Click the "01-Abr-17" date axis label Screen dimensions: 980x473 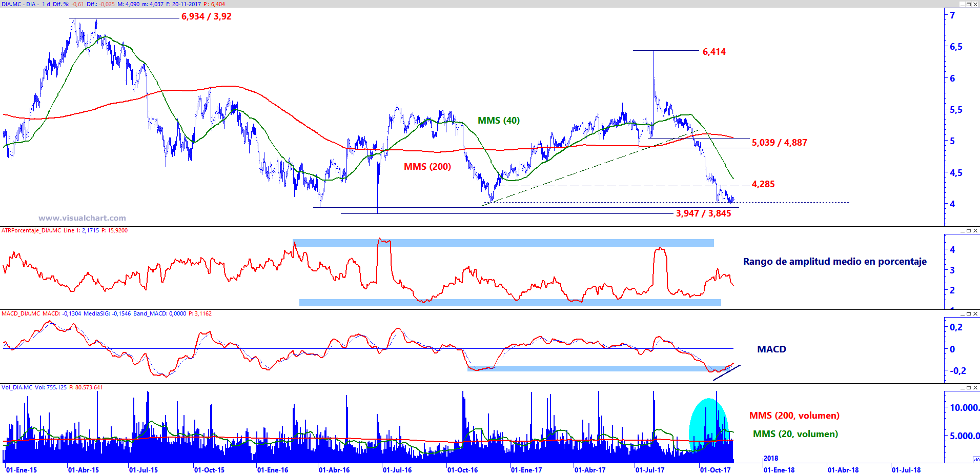(590, 470)
